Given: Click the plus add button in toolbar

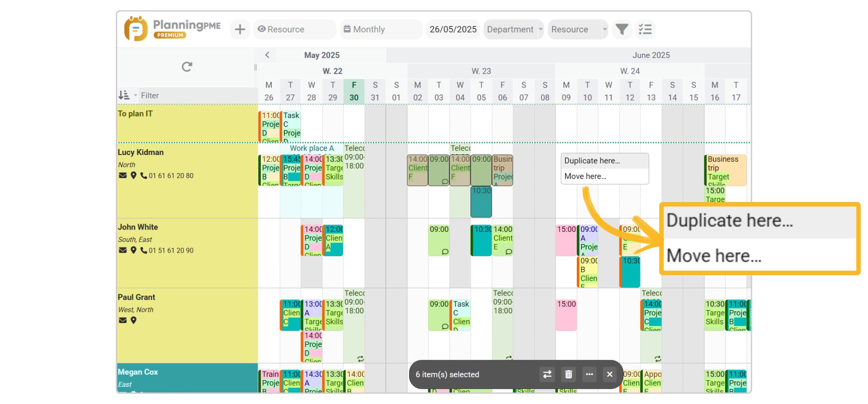Looking at the screenshot, I should pyautogui.click(x=240, y=30).
